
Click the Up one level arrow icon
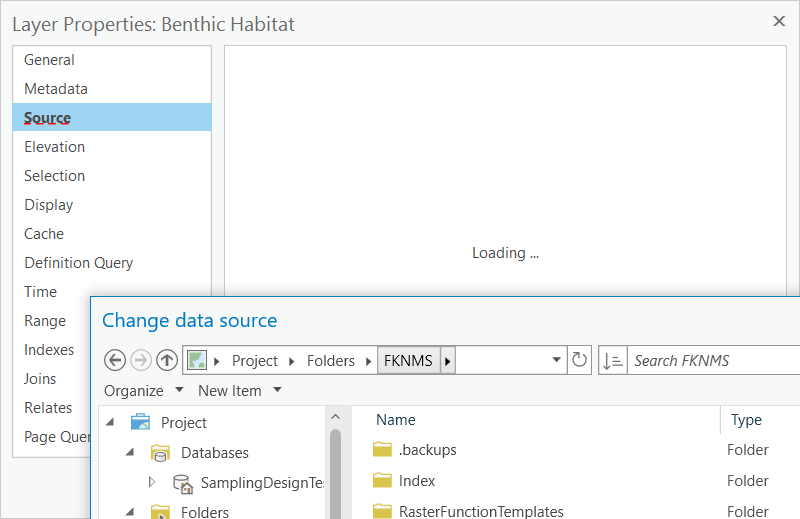pyautogui.click(x=167, y=360)
